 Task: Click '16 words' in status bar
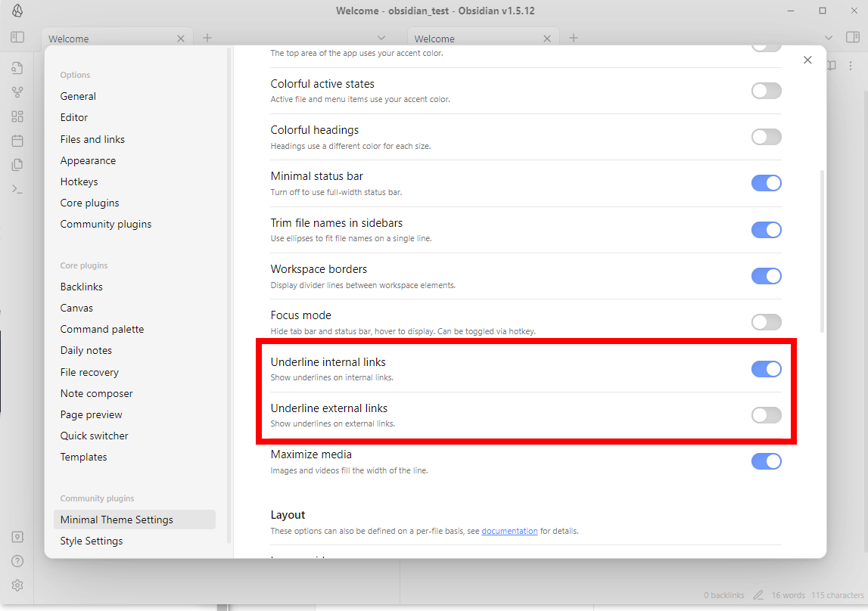789,596
